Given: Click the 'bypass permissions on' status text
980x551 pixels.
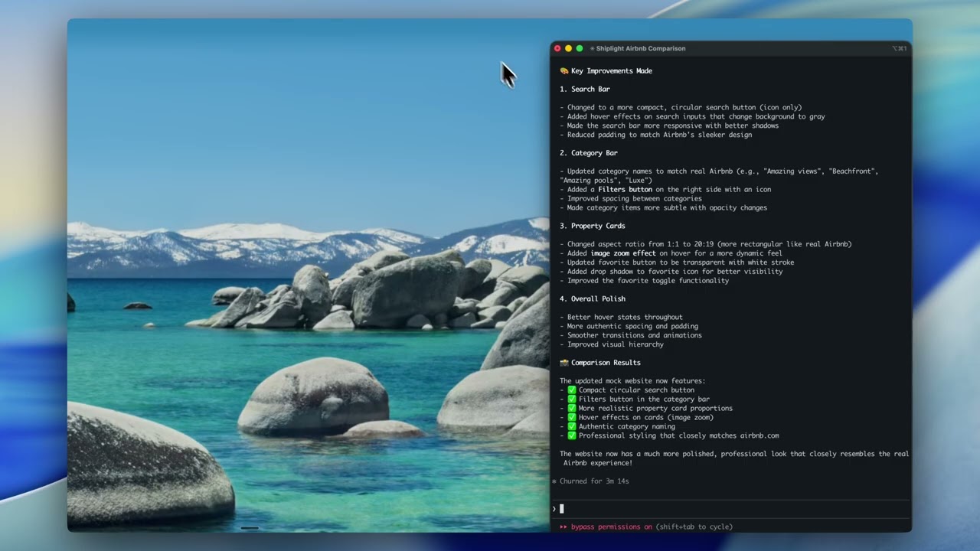Looking at the screenshot, I should (612, 527).
